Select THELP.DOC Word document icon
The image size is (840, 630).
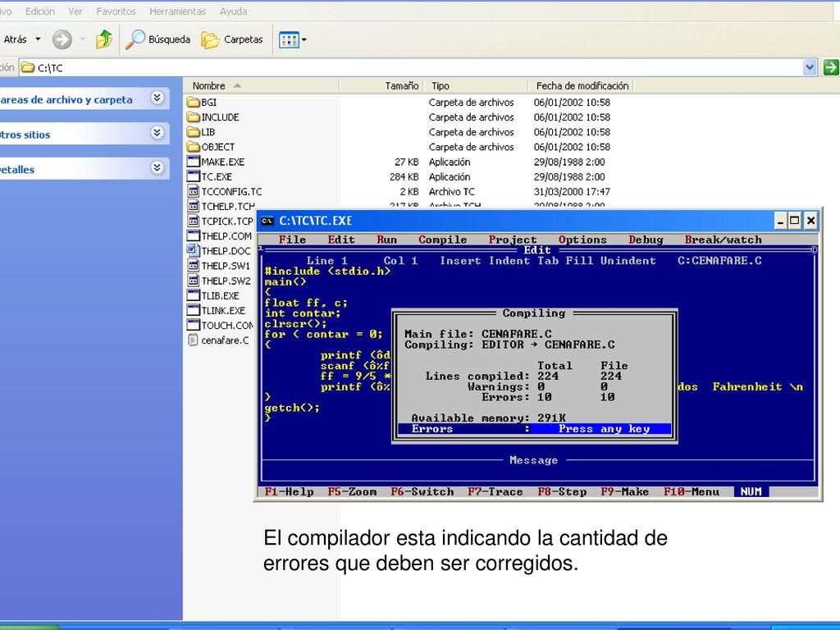pos(194,251)
